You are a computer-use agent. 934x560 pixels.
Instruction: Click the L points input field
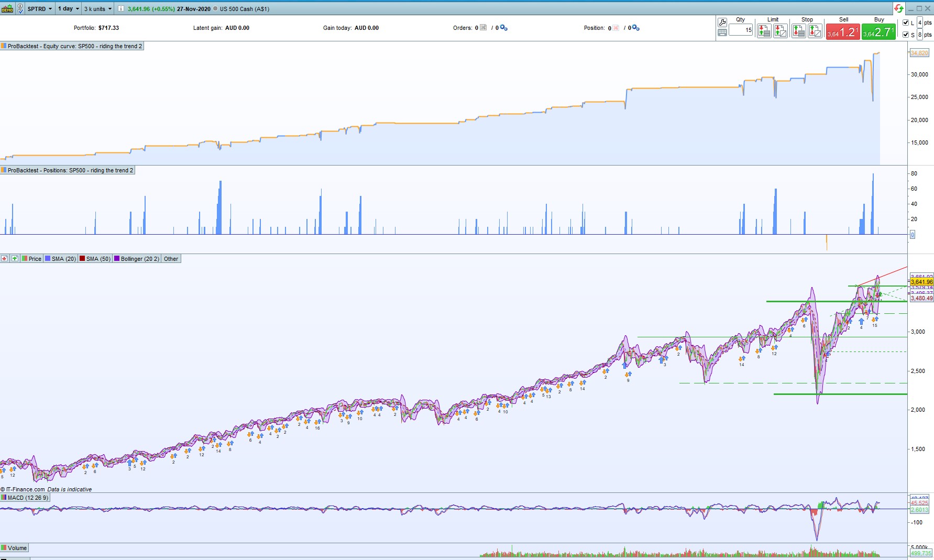click(920, 23)
